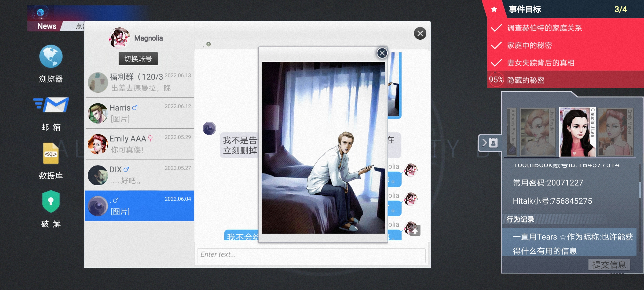Open the Emily AAA conversation
This screenshot has height=290, width=644.
pos(139,144)
